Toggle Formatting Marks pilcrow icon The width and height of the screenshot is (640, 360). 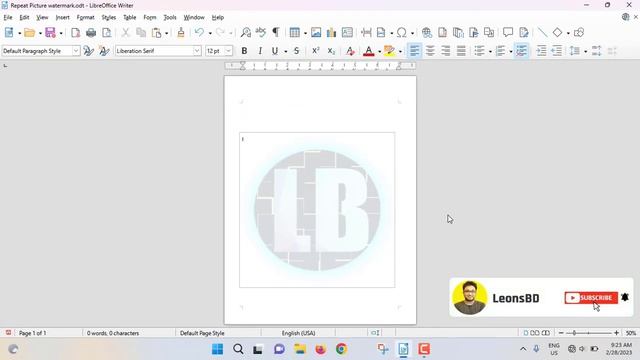276,33
